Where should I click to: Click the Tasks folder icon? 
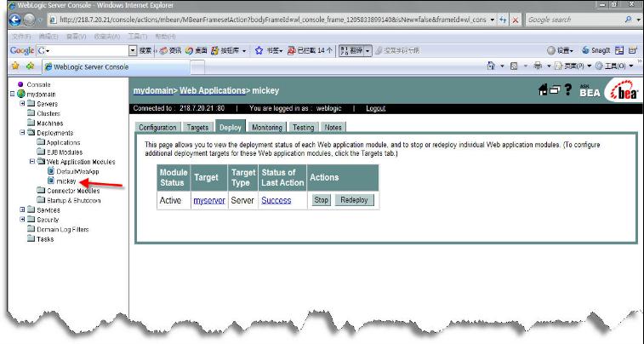point(31,238)
